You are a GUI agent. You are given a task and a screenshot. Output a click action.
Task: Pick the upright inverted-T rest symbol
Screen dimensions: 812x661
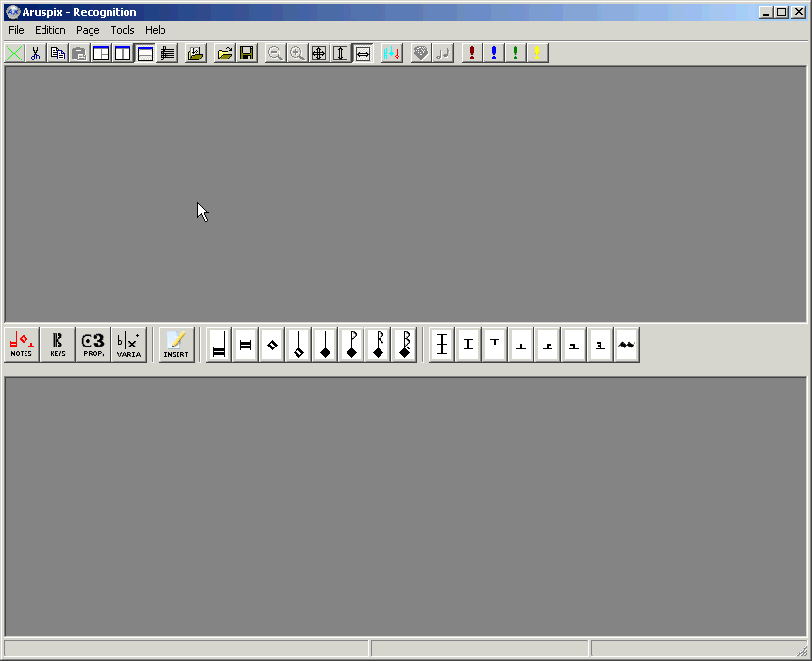(x=521, y=345)
